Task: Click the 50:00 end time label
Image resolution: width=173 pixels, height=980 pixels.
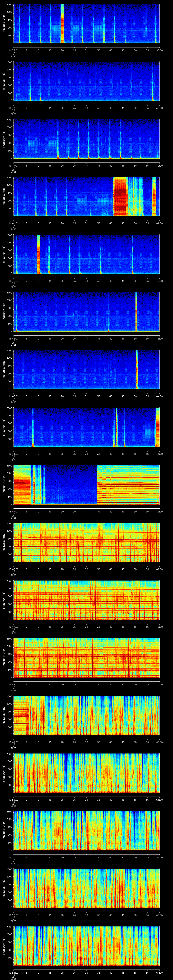Action: (160, 742)
